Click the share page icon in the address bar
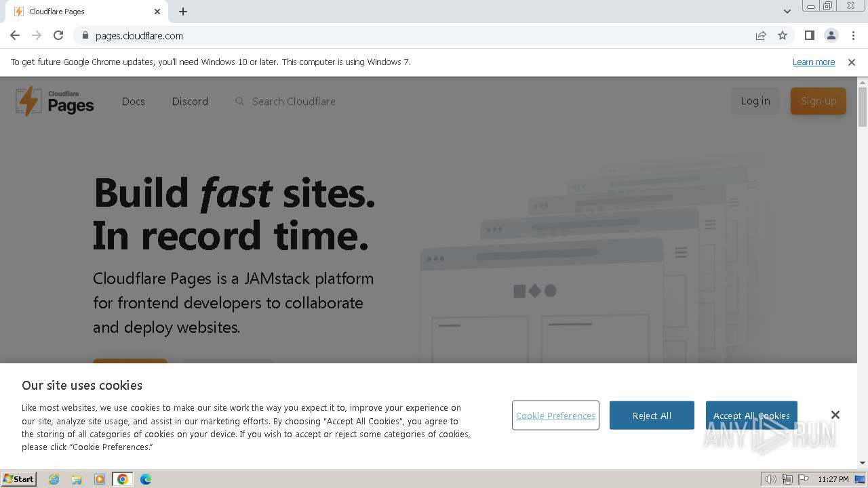Image resolution: width=868 pixels, height=488 pixels. [x=761, y=35]
